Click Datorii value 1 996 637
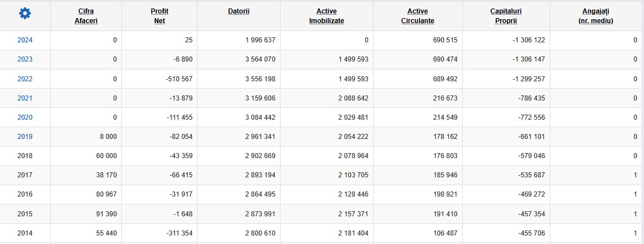 [x=260, y=40]
